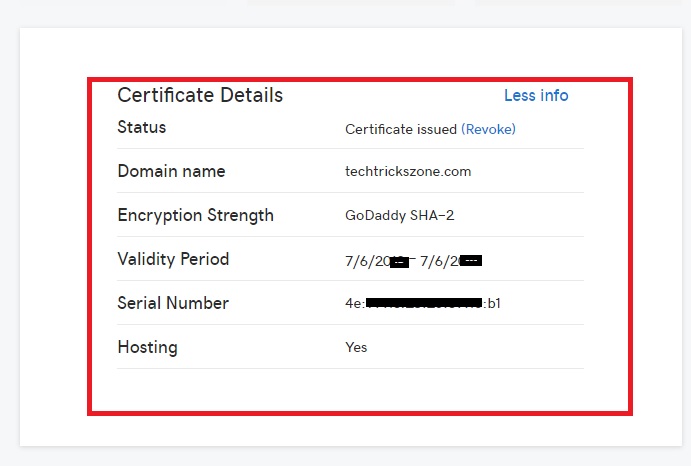
Task: Click the blacked-out end year of validity
Action: (x=472, y=261)
